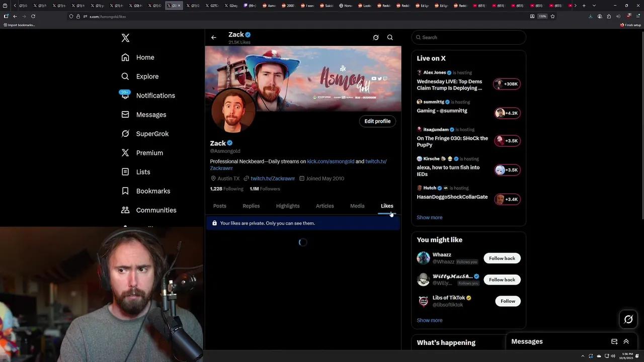This screenshot has width=644, height=362.
Task: Show more under Live on X
Action: tap(429, 217)
